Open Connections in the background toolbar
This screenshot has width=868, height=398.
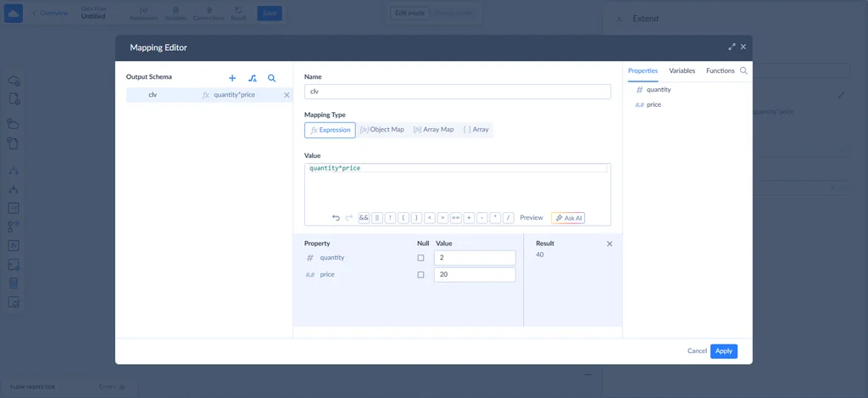pyautogui.click(x=209, y=14)
